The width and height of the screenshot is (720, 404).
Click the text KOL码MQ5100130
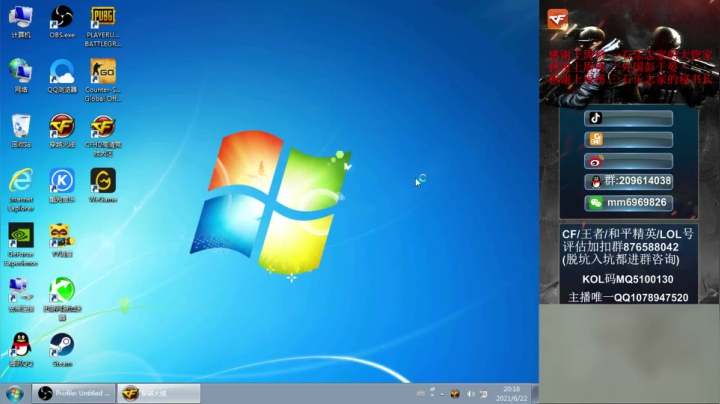(628, 280)
